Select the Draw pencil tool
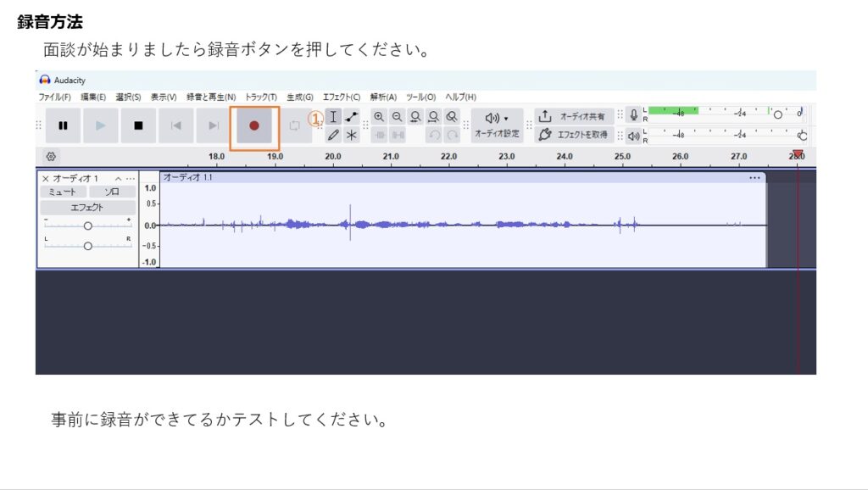This screenshot has width=868, height=490. tap(333, 135)
